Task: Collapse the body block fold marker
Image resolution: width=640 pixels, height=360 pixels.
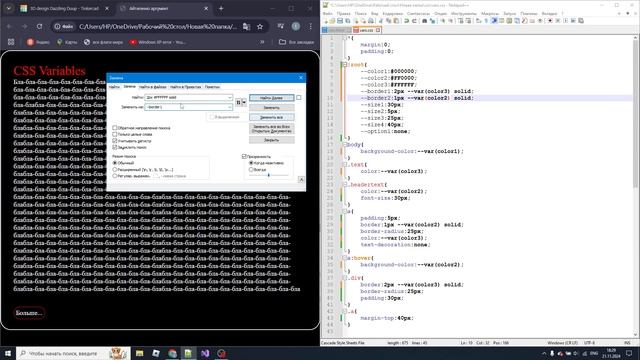Action: (345, 144)
